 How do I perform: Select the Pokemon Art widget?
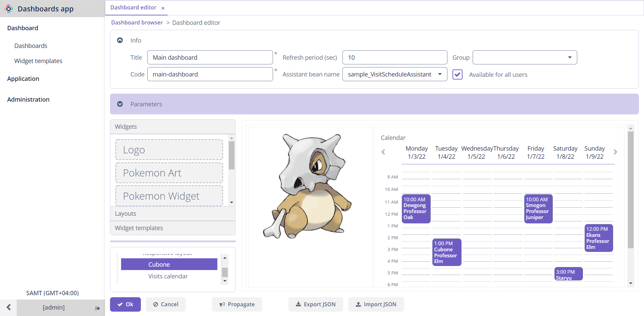click(169, 173)
